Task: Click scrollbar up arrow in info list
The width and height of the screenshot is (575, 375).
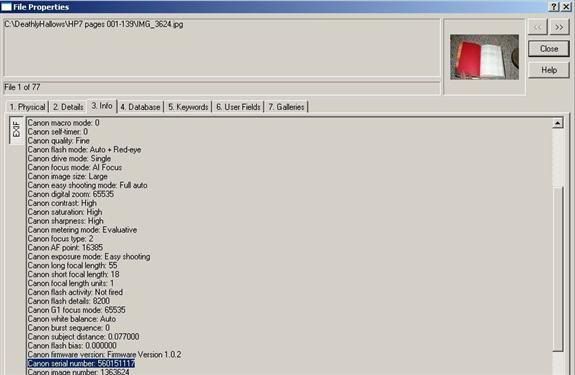Action: point(557,124)
